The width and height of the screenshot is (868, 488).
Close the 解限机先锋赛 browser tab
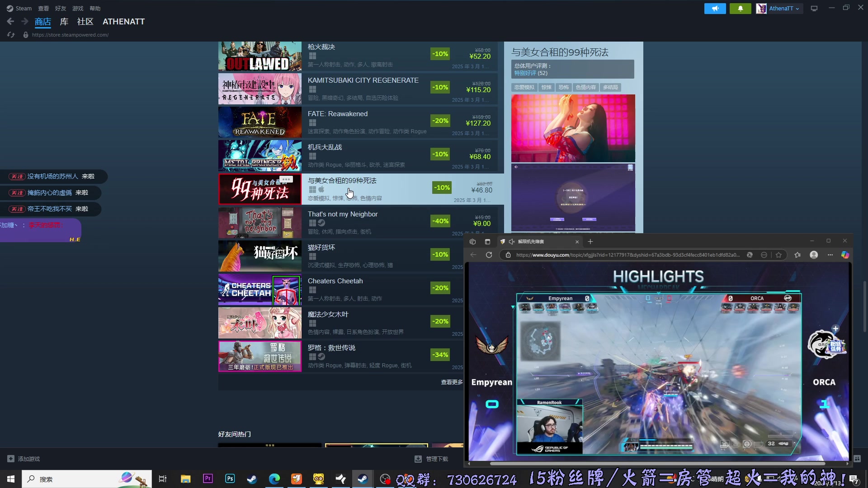(x=577, y=242)
